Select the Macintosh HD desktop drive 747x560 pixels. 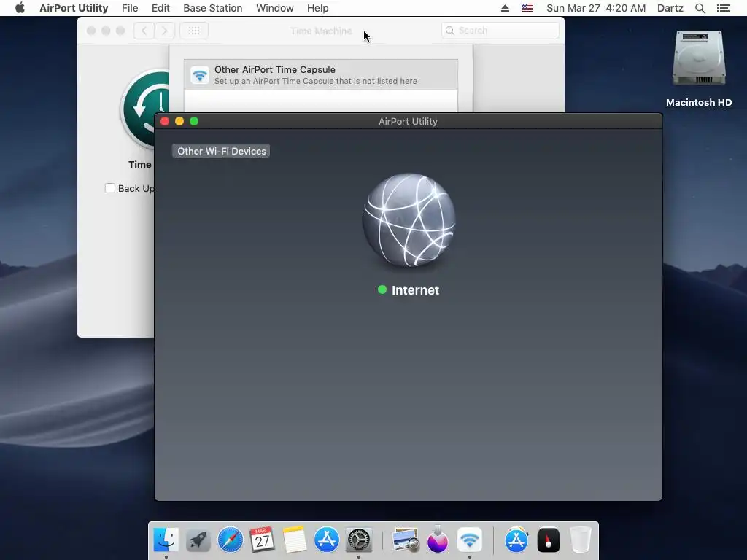coord(699,69)
